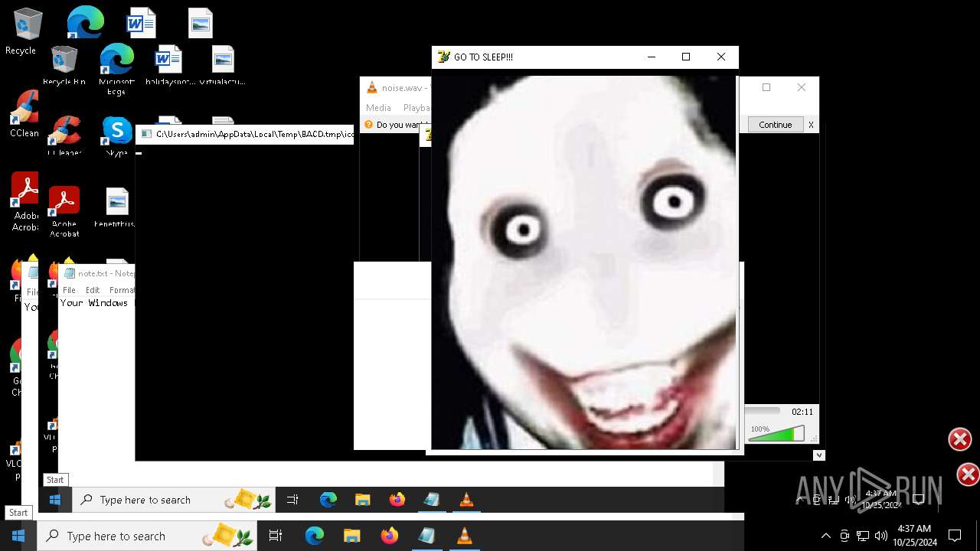
Task: Open the network icon in the system tray
Action: click(x=863, y=536)
